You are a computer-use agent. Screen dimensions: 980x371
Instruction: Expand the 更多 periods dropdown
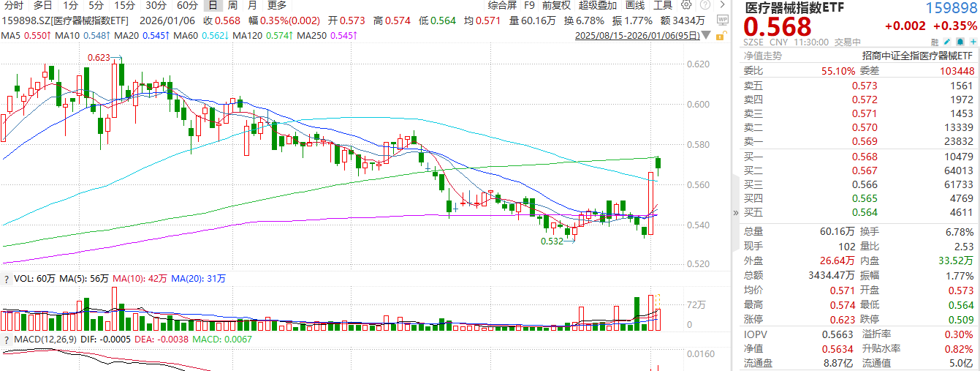point(276,5)
